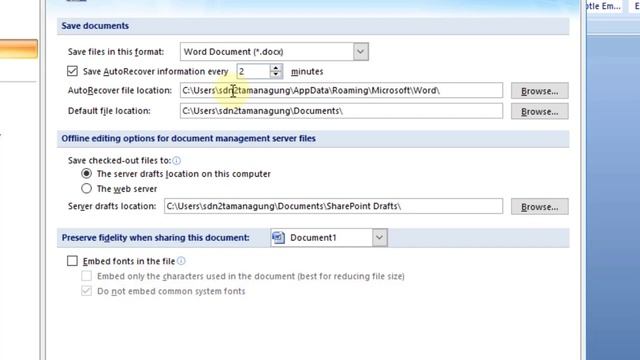Toggle Save AutoRecover information checkbox
The image size is (640, 360).
point(72,71)
